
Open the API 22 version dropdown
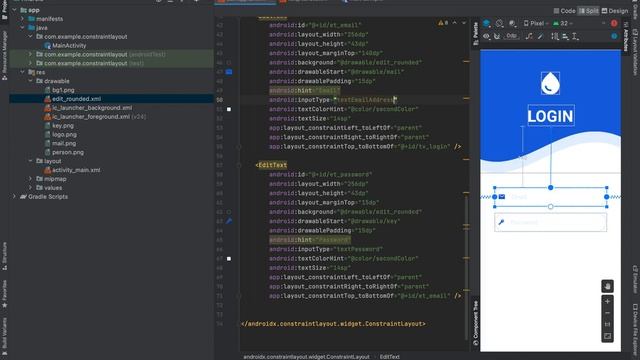tap(563, 23)
